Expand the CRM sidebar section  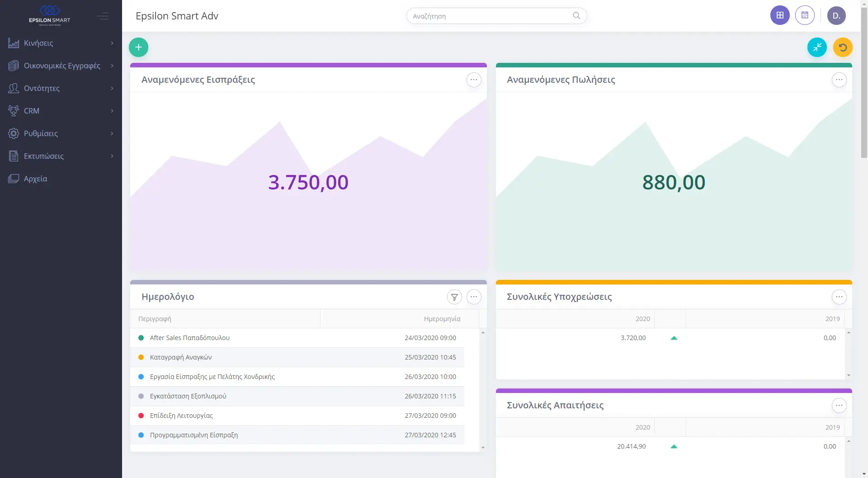(x=61, y=111)
